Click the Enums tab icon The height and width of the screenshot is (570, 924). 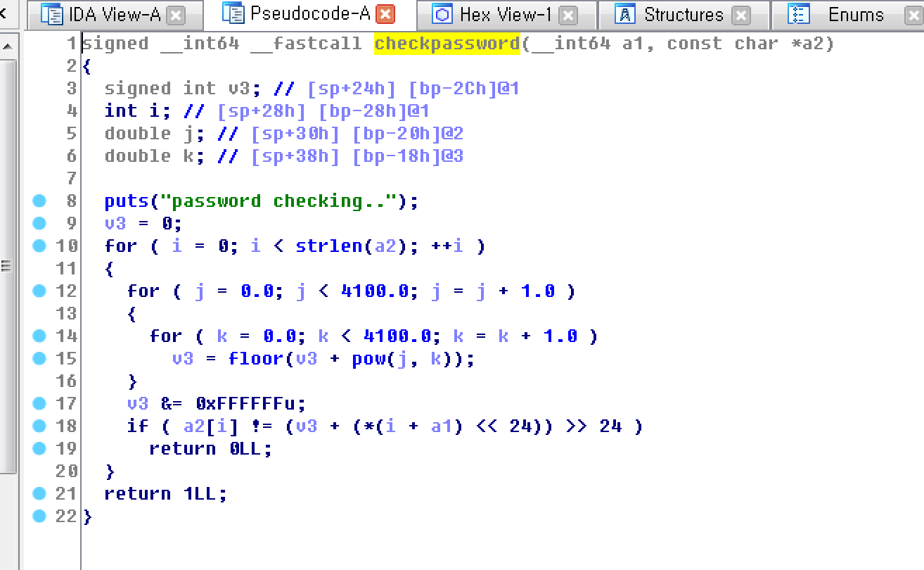click(798, 15)
